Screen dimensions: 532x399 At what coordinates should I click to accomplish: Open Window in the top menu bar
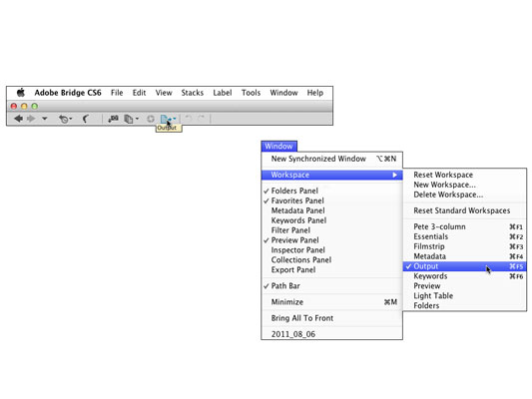(x=284, y=93)
